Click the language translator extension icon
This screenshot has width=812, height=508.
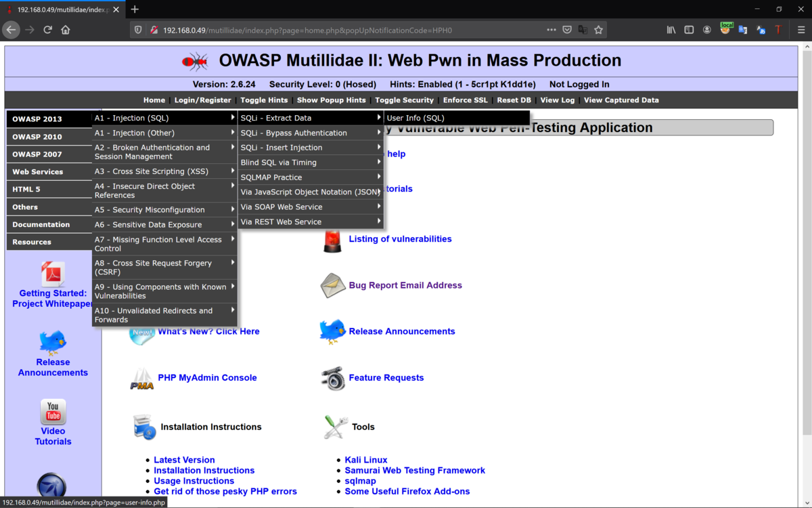(761, 30)
